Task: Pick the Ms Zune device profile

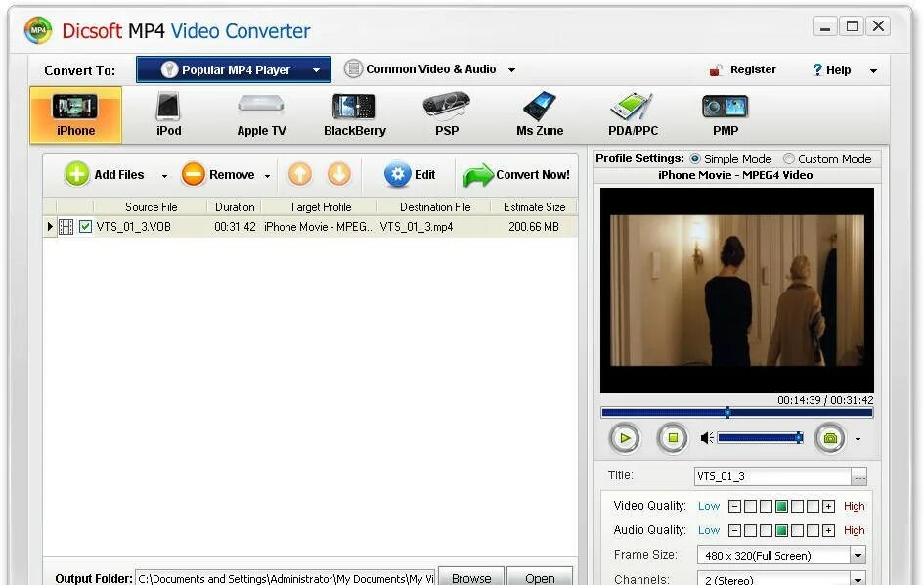Action: point(540,115)
